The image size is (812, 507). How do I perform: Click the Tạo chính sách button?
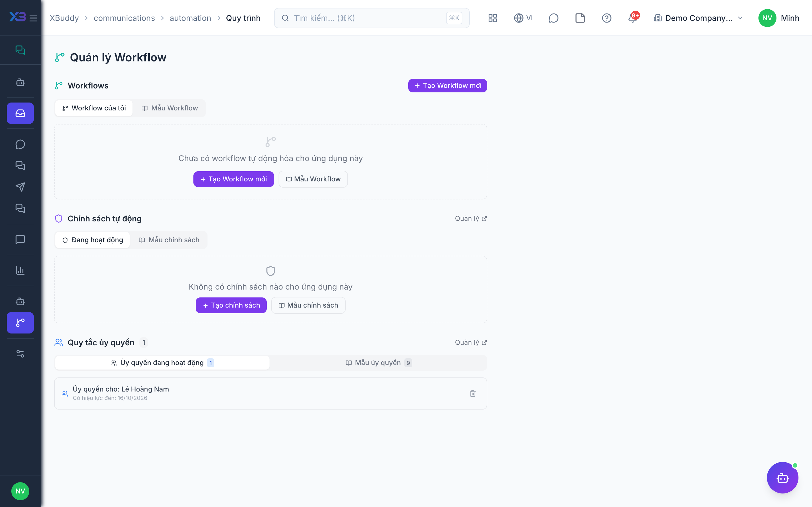click(231, 305)
